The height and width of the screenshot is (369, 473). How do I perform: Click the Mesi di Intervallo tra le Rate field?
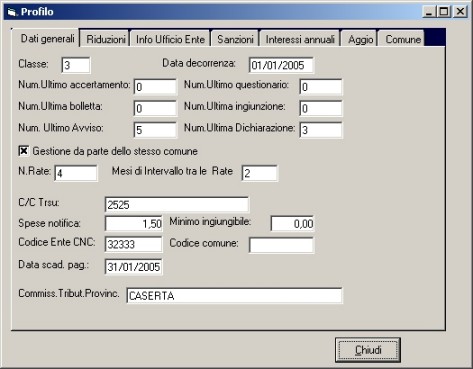(x=259, y=173)
